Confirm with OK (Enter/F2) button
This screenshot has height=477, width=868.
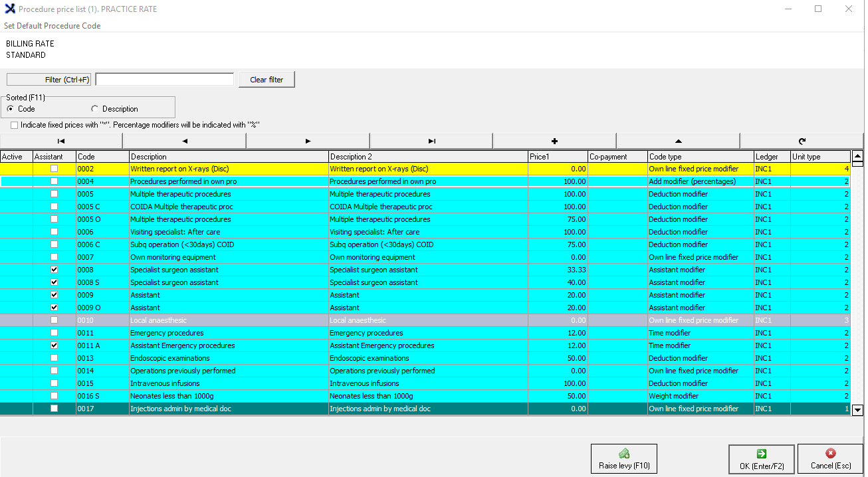tap(761, 459)
